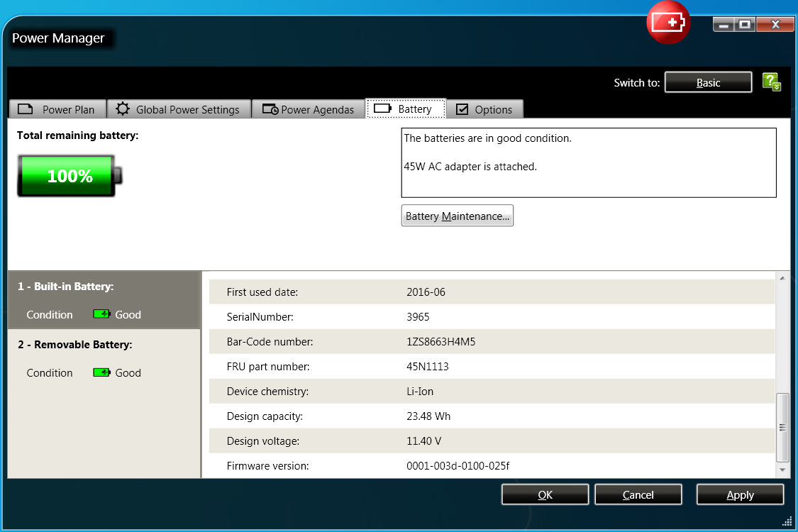The height and width of the screenshot is (532, 798).
Task: Click the 'Total remaining battery:' heading
Action: point(77,135)
